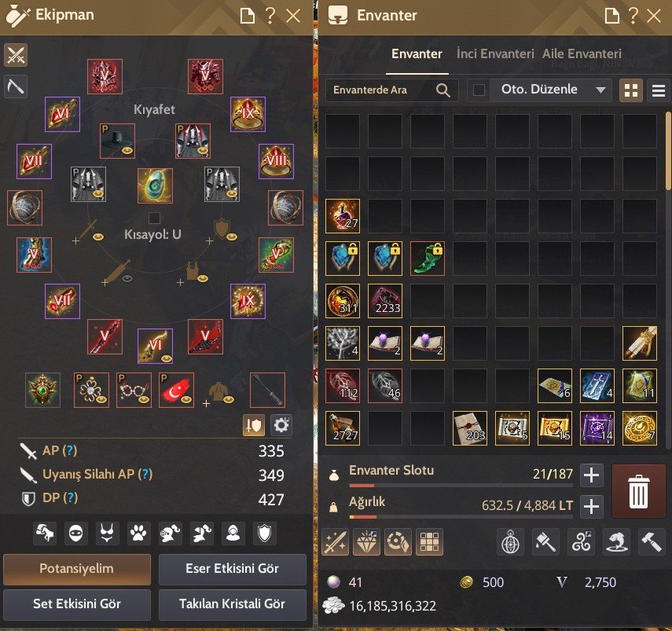Expand weight limit with Ağırlık plus button
The image size is (672, 631).
pos(591,507)
